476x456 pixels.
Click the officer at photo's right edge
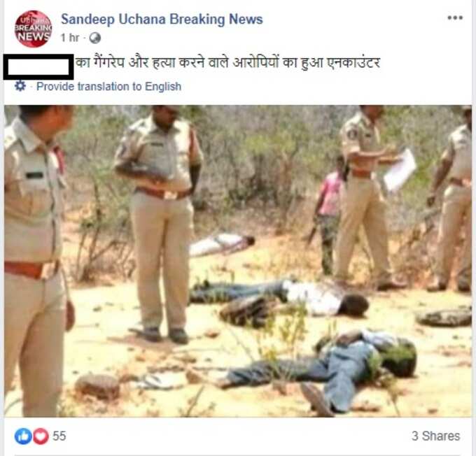pos(451,199)
